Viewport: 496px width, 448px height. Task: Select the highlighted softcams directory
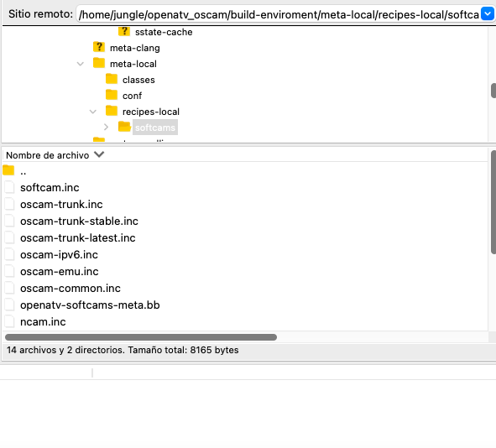coord(155,128)
